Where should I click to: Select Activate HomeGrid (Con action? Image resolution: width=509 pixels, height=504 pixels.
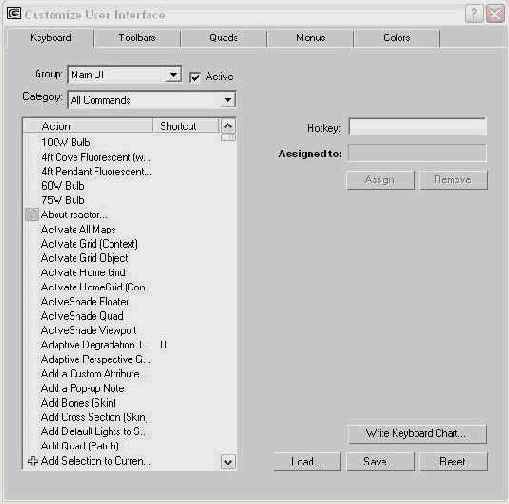[93, 287]
